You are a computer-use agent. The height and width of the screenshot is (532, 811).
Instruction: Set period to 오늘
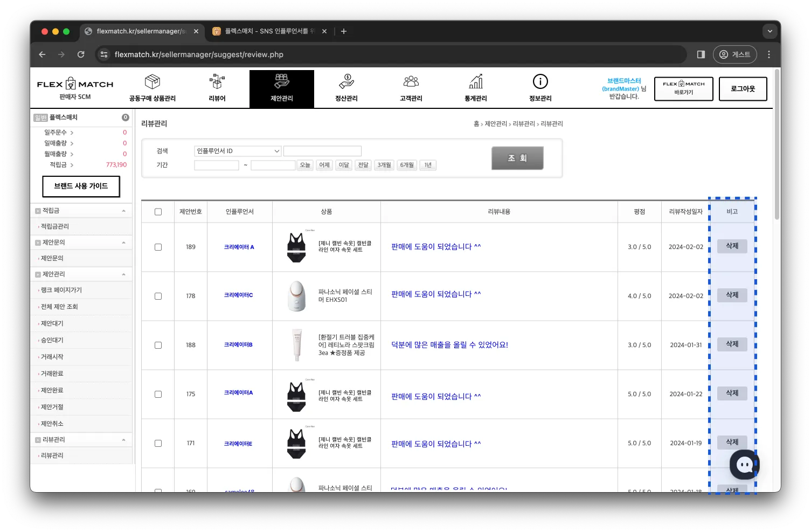click(305, 165)
